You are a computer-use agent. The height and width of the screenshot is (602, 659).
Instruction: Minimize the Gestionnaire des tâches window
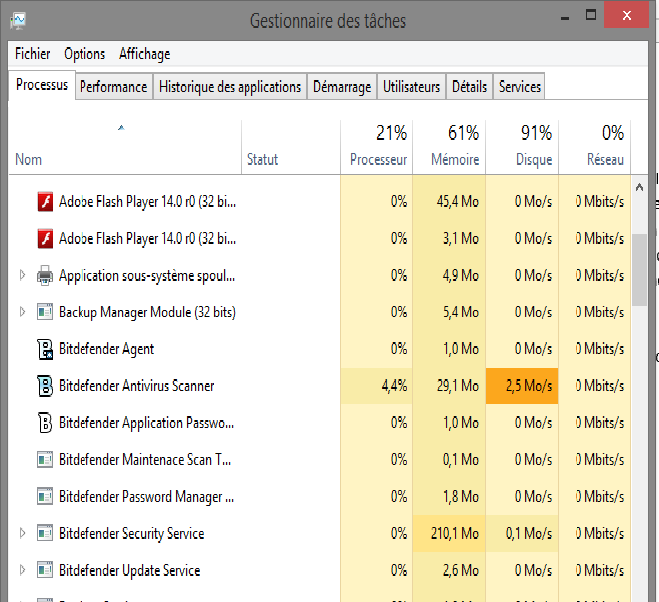tap(565, 17)
